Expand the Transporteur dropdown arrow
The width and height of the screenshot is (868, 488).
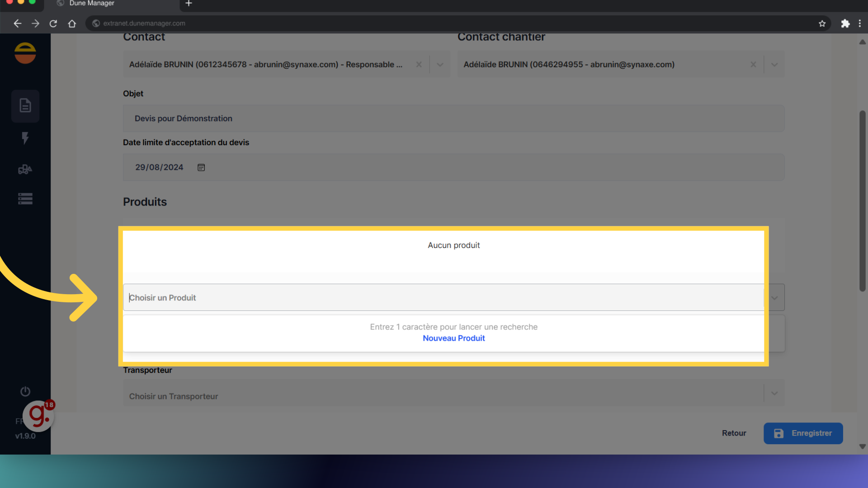coord(774,394)
